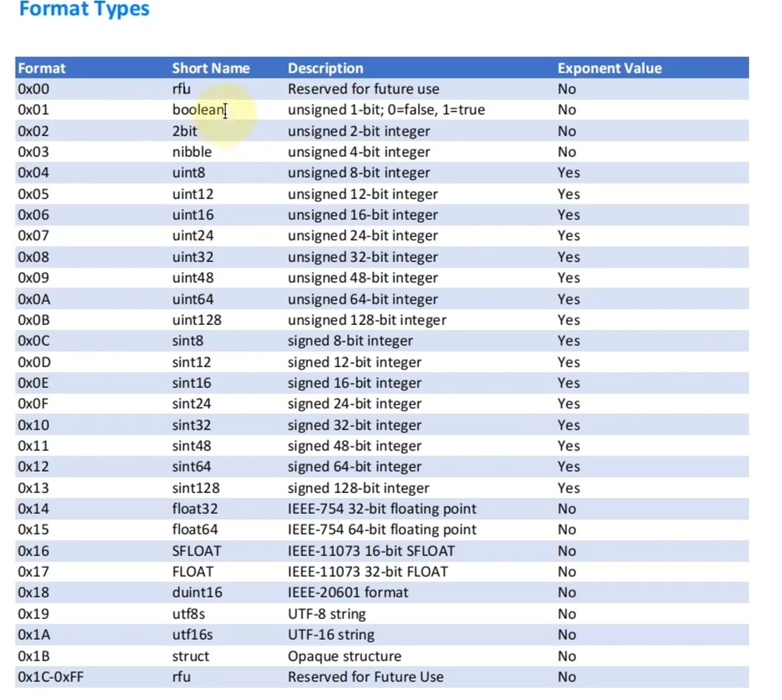Click the 'nibble' short name

point(192,152)
